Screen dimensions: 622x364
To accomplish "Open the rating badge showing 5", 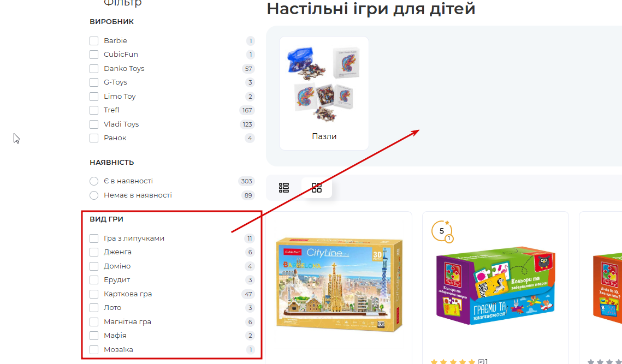I will click(x=442, y=231).
